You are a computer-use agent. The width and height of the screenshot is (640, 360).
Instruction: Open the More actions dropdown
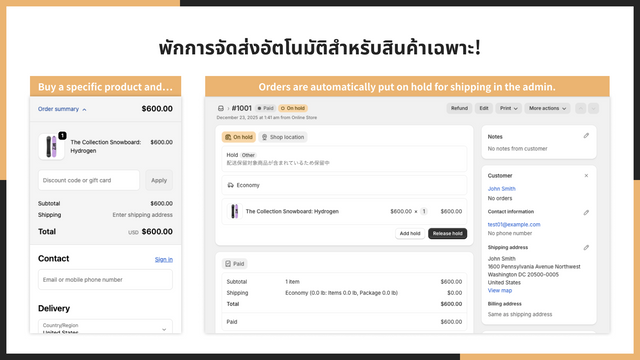pos(547,108)
